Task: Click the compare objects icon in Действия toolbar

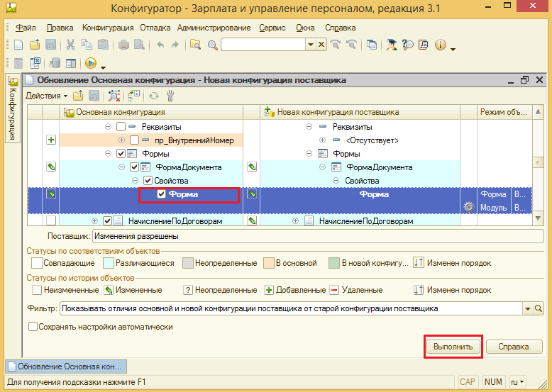Action: 114,96
